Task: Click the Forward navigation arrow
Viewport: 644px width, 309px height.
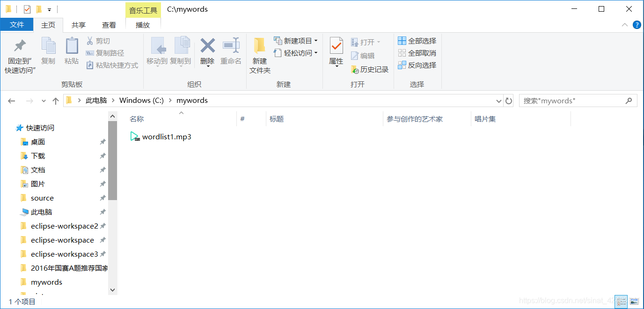Action: (29, 101)
